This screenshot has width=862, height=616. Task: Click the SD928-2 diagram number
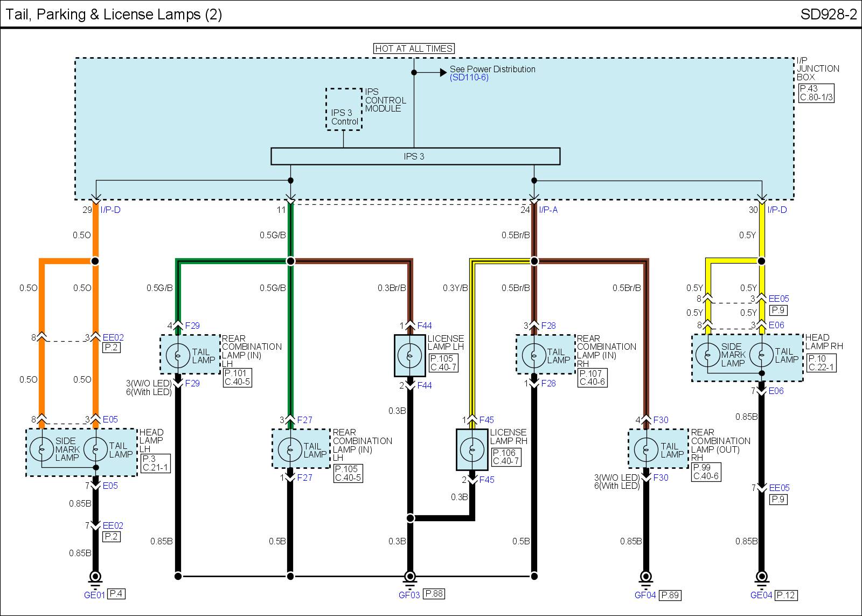coord(828,15)
